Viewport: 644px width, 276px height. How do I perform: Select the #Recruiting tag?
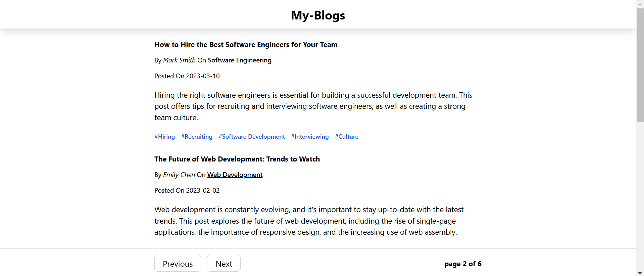pos(197,137)
